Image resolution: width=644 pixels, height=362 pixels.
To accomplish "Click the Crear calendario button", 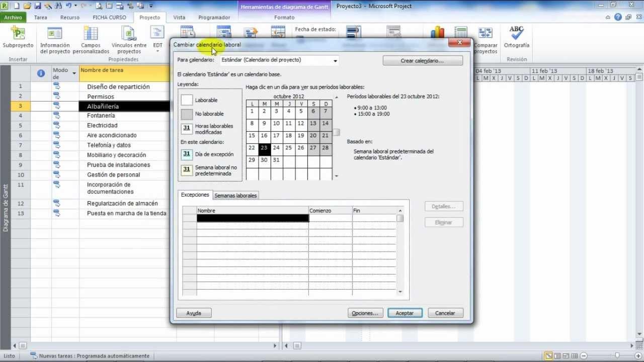I will point(423,61).
